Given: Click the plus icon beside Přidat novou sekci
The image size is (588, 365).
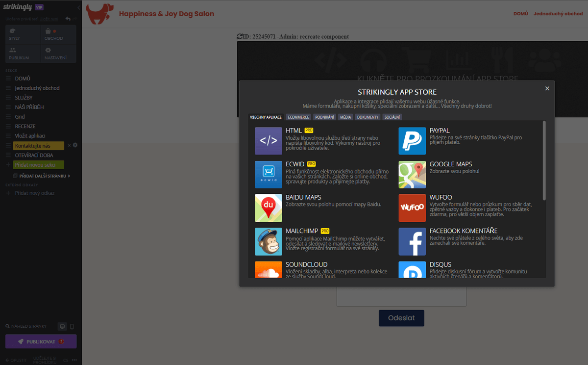Looking at the screenshot, I should (8, 165).
